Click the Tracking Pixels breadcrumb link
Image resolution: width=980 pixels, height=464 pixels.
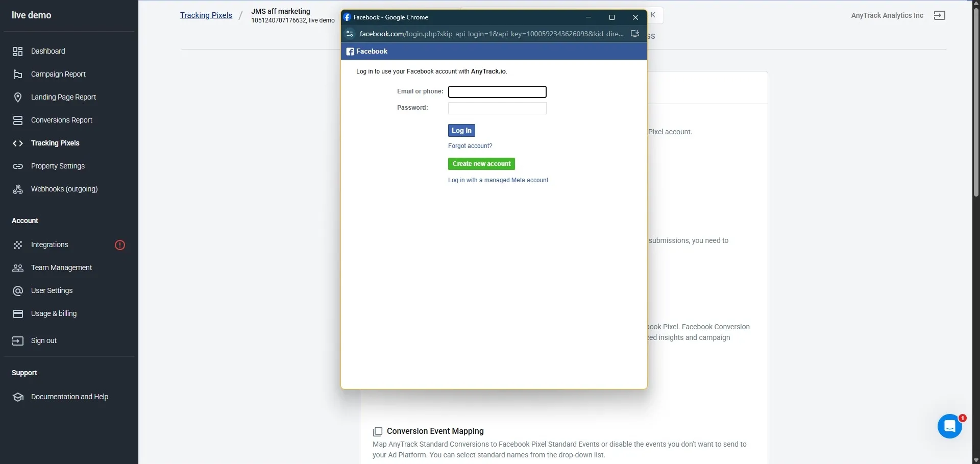tap(206, 15)
